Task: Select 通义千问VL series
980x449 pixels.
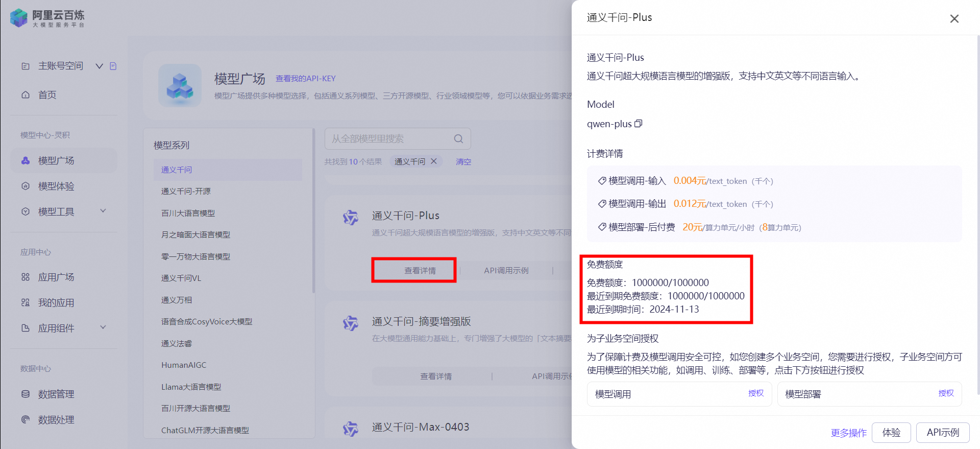Action: [181, 278]
